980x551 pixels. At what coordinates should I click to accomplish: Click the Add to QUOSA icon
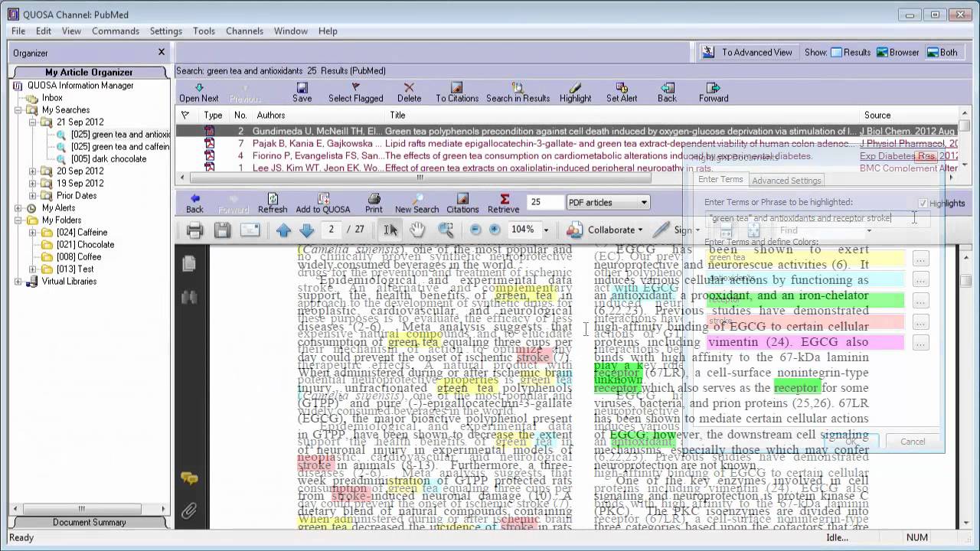(x=323, y=199)
